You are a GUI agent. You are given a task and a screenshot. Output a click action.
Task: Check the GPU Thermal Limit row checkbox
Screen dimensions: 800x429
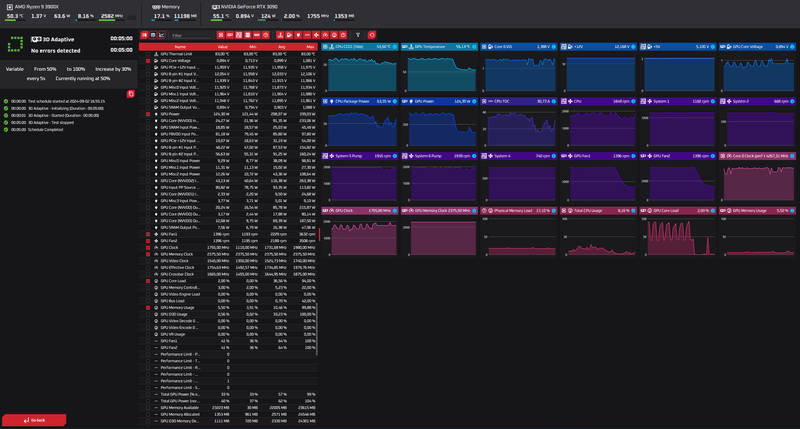point(148,54)
